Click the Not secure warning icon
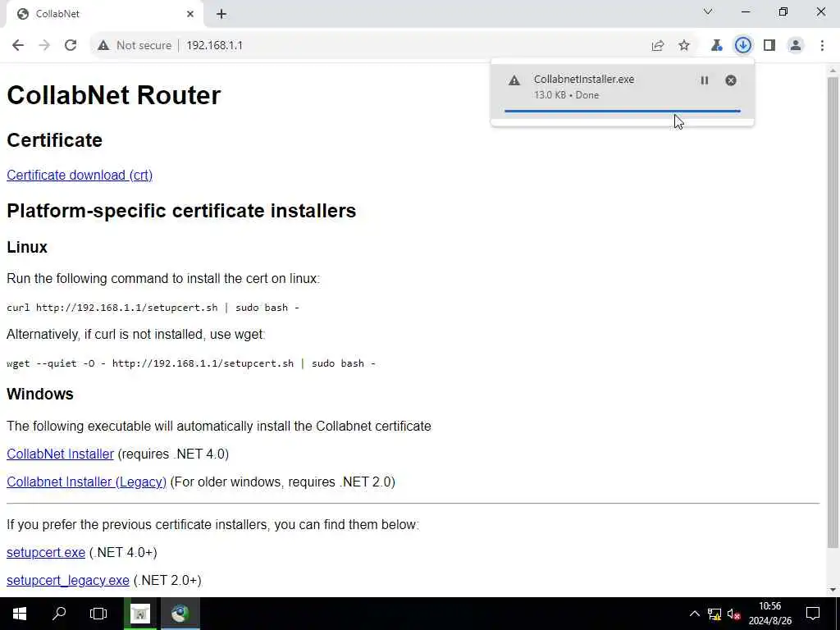840x630 pixels. click(103, 46)
